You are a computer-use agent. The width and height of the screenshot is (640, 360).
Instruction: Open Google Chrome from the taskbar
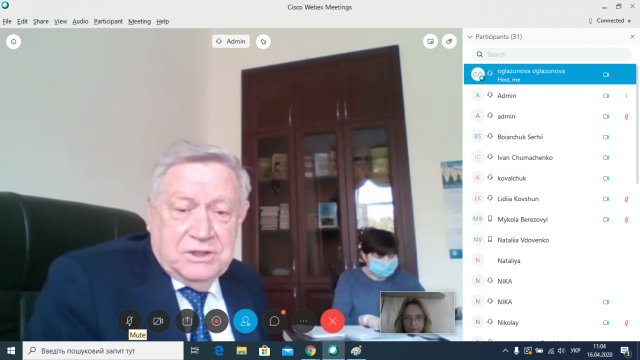click(310, 351)
